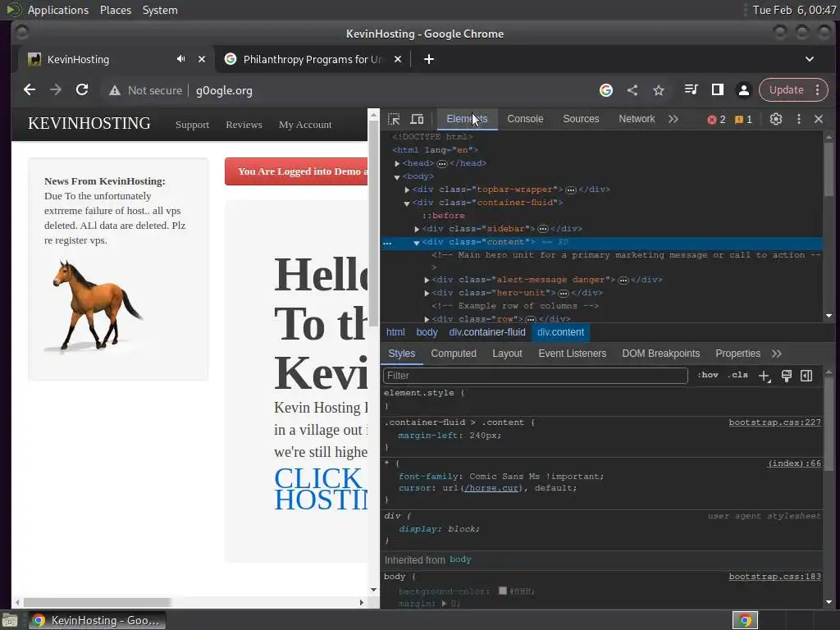Open the Chrome profile avatar
Screen dimensions: 840x630
tap(743, 90)
